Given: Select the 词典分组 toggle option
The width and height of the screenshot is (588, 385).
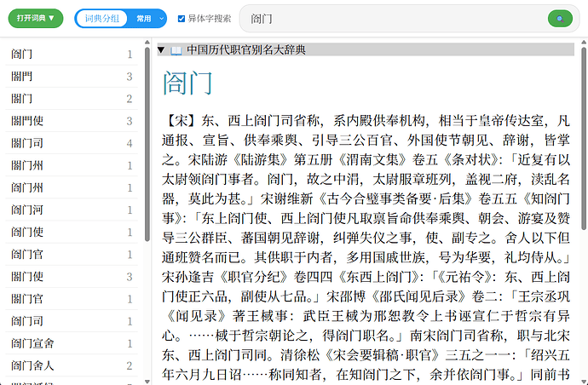Looking at the screenshot, I should click(x=101, y=19).
